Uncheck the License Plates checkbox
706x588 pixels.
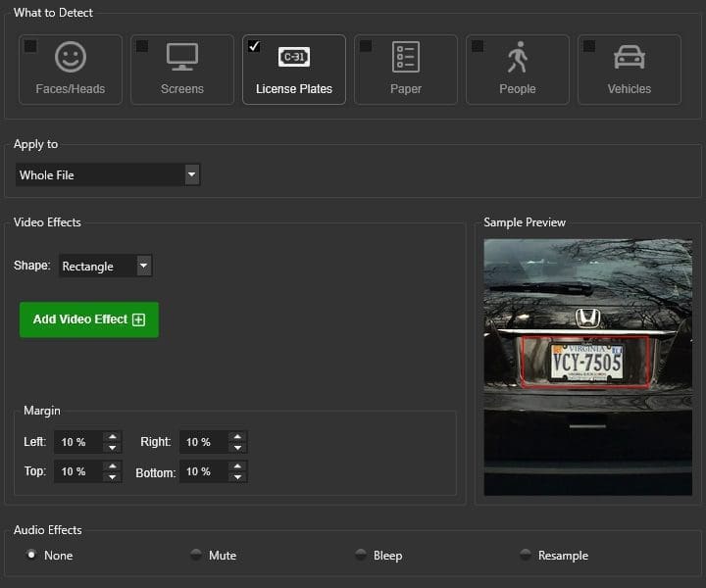(x=254, y=46)
